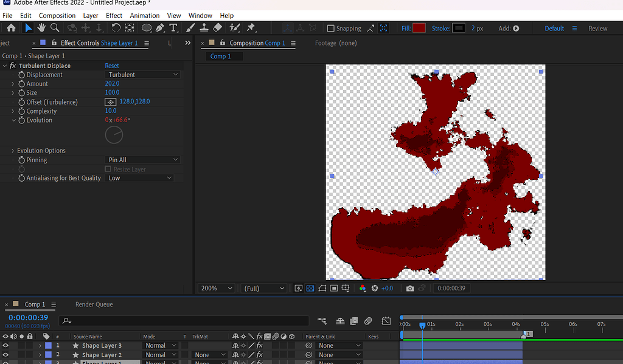
Task: Open the Review workspace
Action: 597,27
